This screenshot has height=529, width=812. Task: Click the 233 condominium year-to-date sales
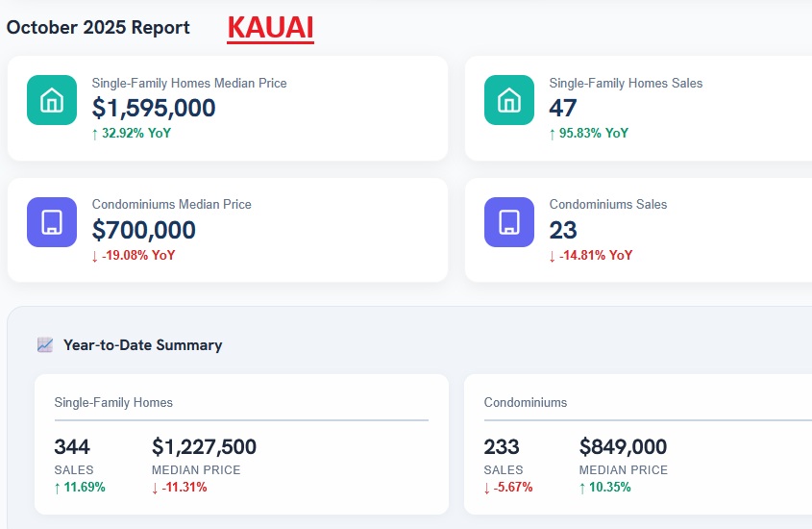[502, 446]
